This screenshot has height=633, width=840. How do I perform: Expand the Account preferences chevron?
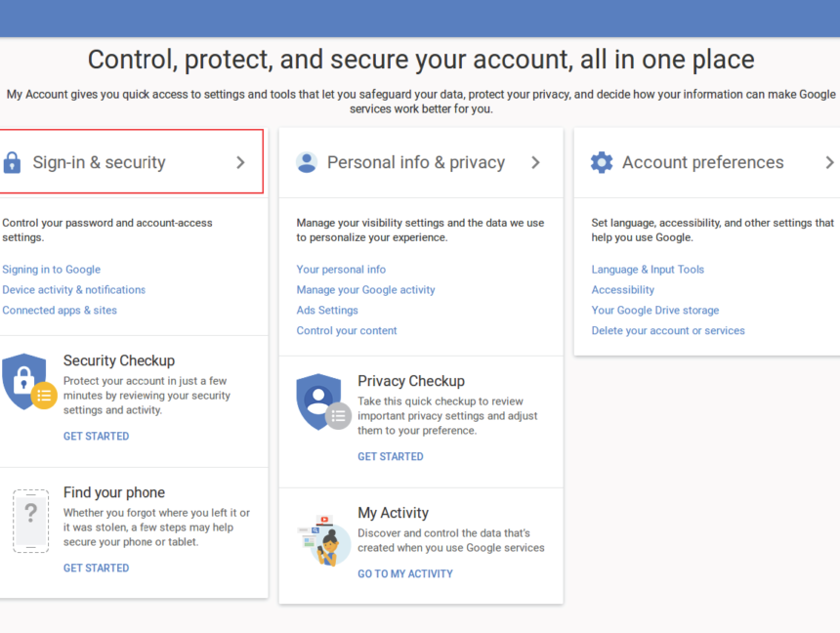[830, 162]
